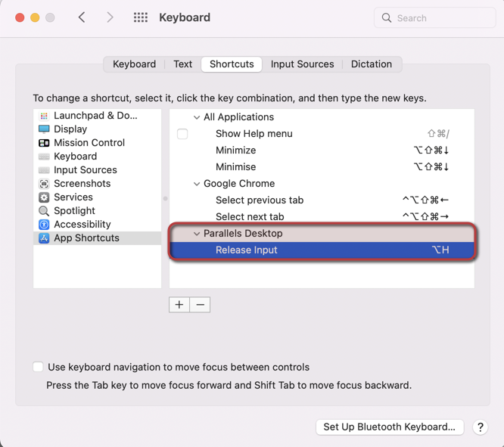Viewport: 504px width, 447px height.
Task: Click the Google Chrome group label
Action: pyautogui.click(x=239, y=184)
